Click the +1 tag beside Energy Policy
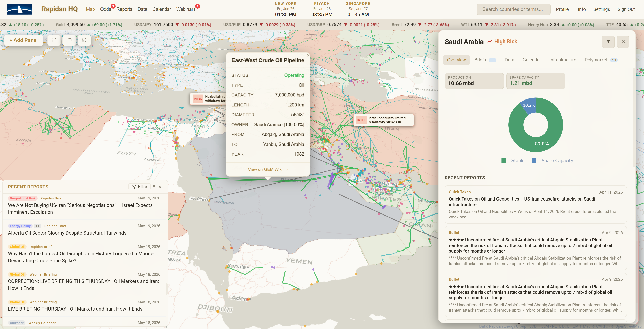This screenshot has width=644, height=329. (x=37, y=226)
